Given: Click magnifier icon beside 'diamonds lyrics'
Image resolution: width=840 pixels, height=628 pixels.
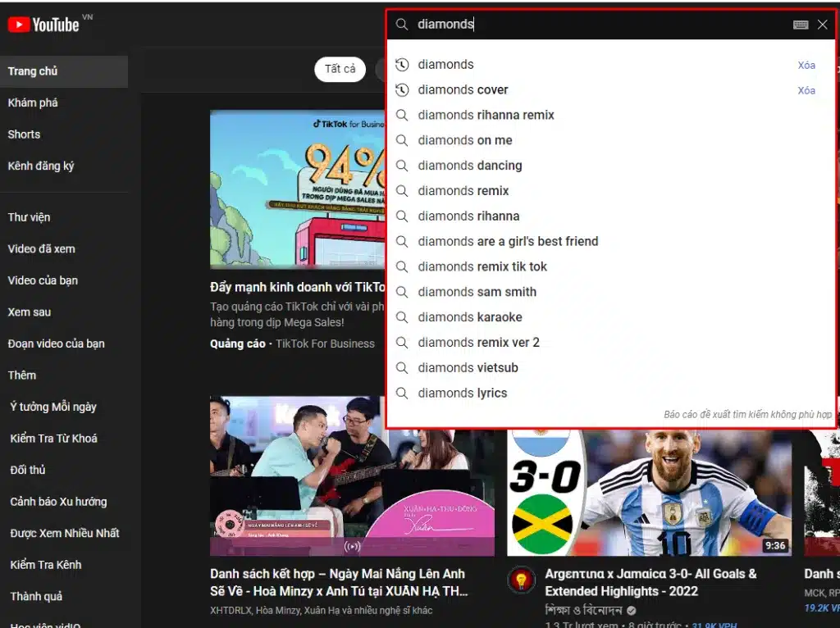Looking at the screenshot, I should click(402, 394).
